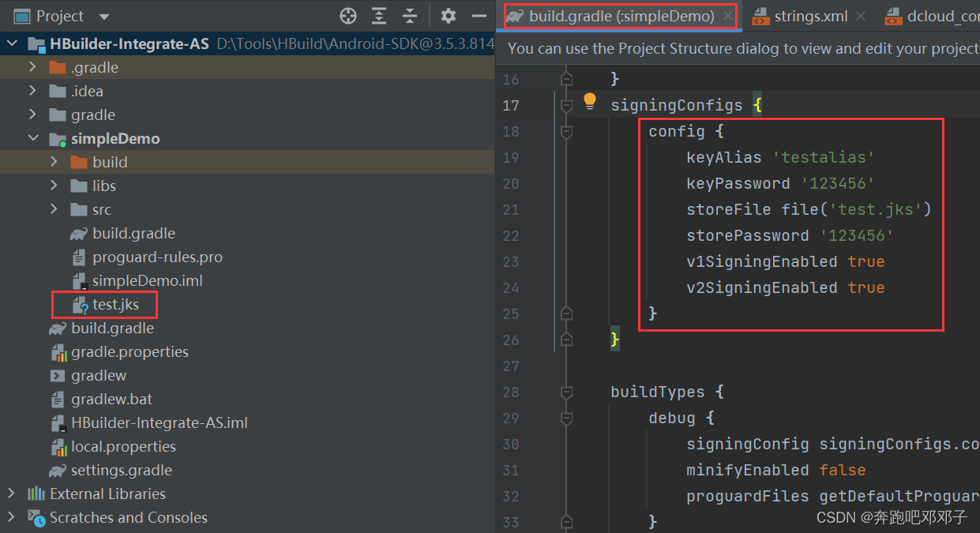Expand the .gradle folder
Image resolution: width=980 pixels, height=533 pixels.
tap(32, 67)
